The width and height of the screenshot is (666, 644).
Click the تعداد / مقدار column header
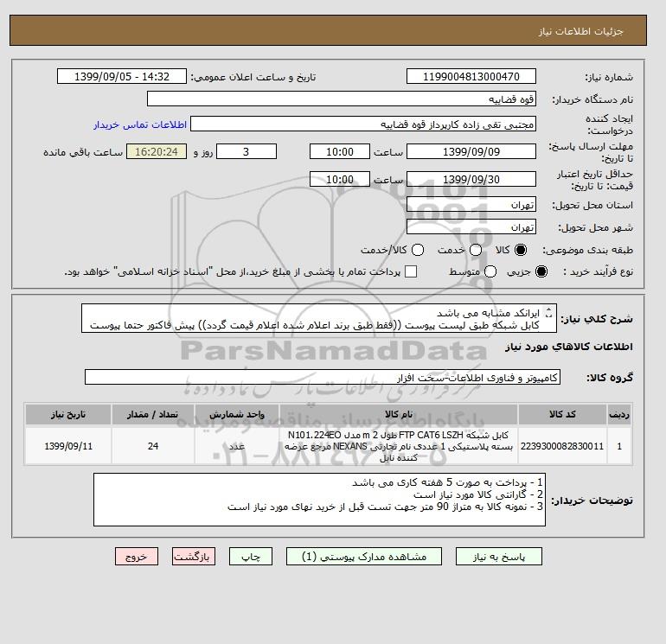tap(153, 414)
